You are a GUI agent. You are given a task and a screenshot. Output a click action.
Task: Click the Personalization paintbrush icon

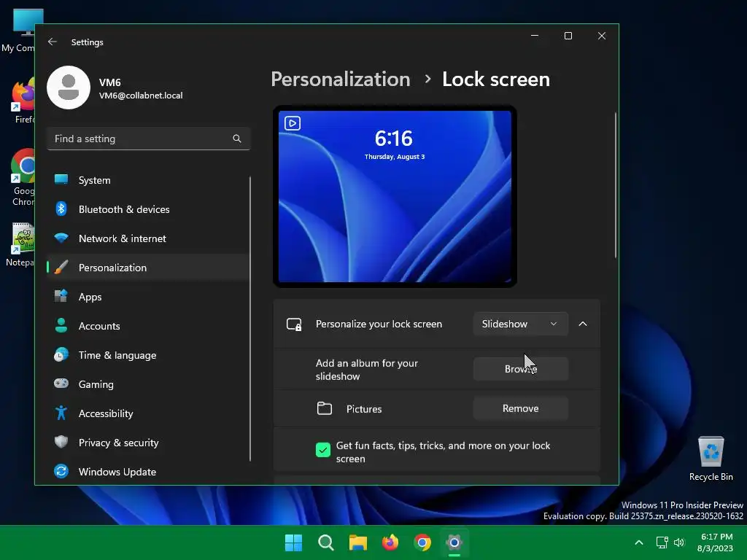pos(61,267)
